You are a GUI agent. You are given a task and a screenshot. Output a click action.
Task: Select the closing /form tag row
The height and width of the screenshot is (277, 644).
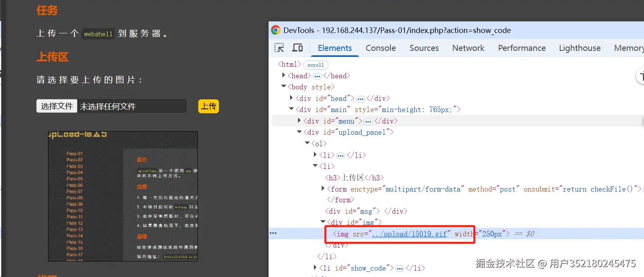point(340,200)
